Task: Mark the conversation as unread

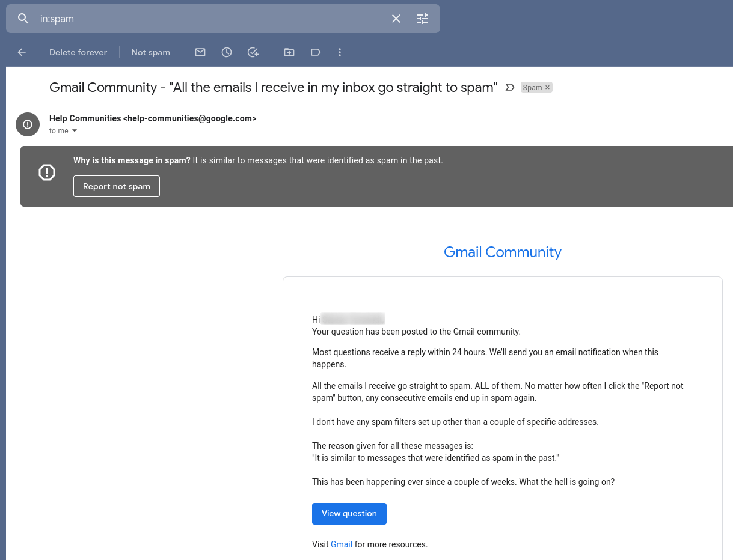Action: click(200, 52)
